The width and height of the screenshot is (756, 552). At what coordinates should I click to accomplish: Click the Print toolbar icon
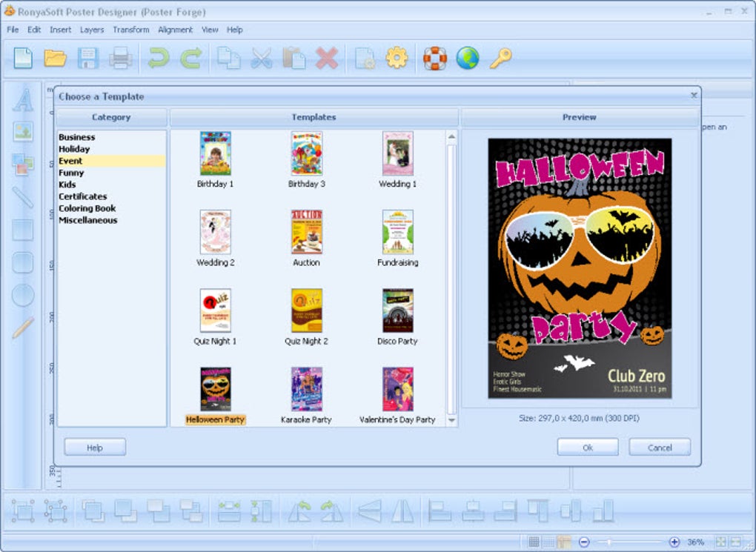(x=121, y=59)
